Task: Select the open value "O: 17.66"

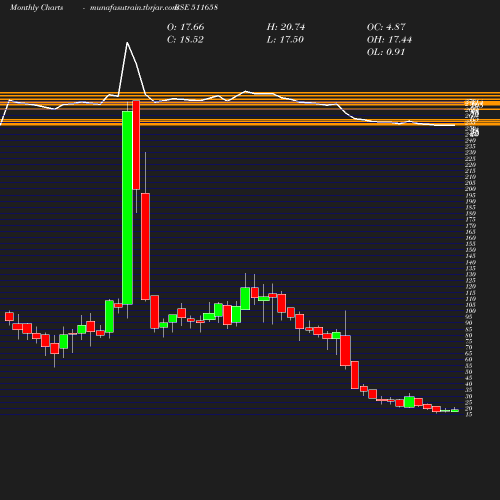Action: [185, 27]
